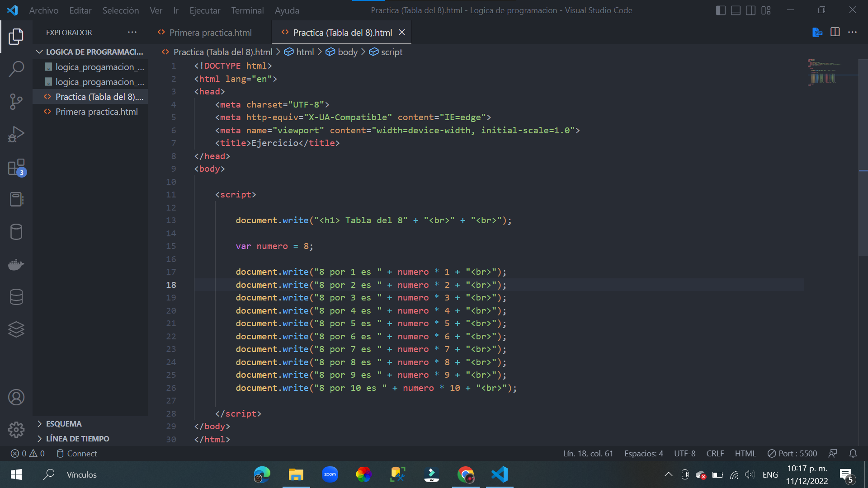Viewport: 868px width, 488px height.
Task: Open Source Control view
Action: (16, 102)
